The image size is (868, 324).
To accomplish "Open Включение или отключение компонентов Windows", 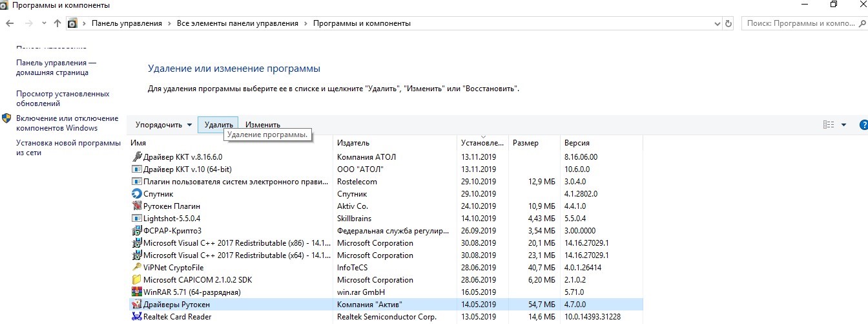I will click(x=67, y=123).
